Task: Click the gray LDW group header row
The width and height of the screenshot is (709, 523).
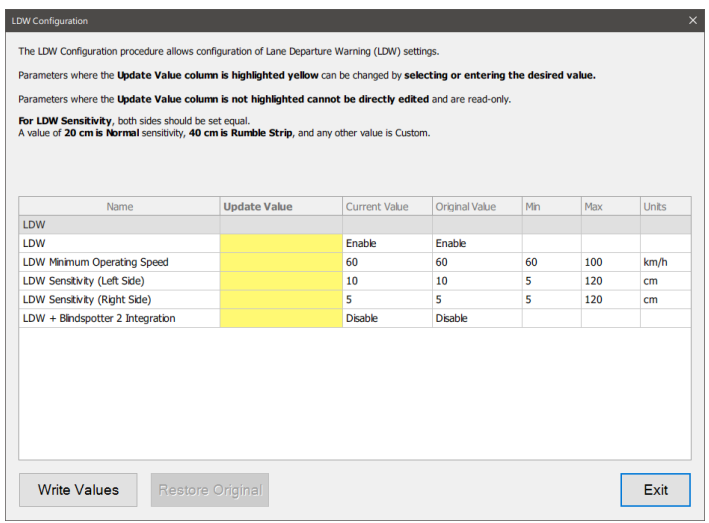Action: click(x=119, y=225)
